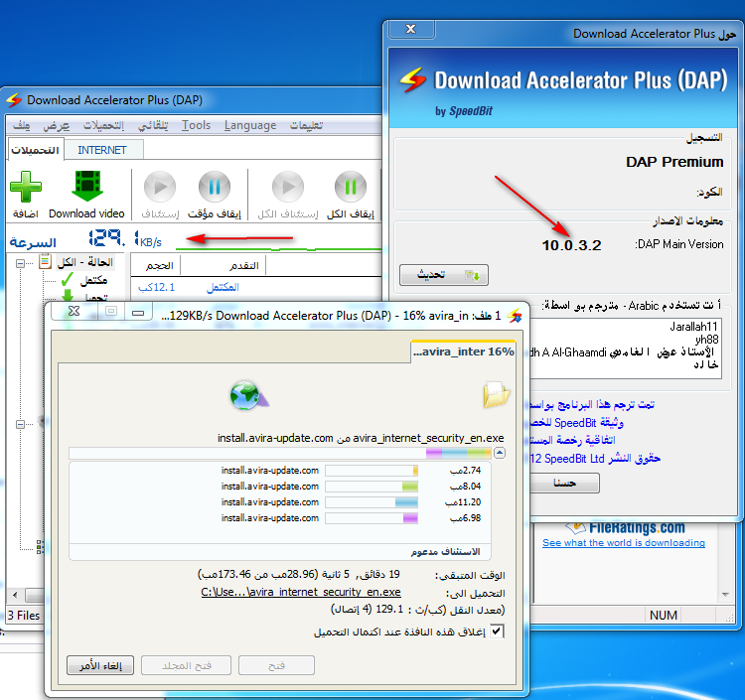Screen dimensions: 745x700
Task: Open the Downloads menu (التحميلات)
Action: [x=103, y=125]
